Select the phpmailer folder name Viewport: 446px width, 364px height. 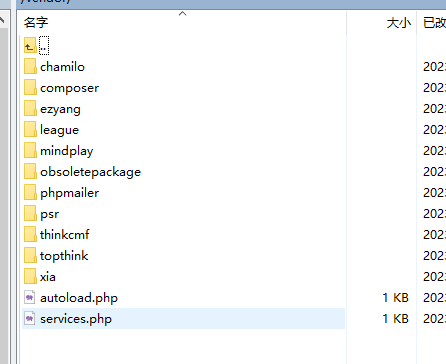[x=69, y=193]
